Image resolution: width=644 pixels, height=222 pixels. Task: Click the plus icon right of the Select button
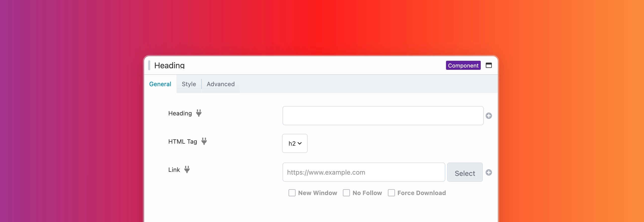[x=489, y=173]
